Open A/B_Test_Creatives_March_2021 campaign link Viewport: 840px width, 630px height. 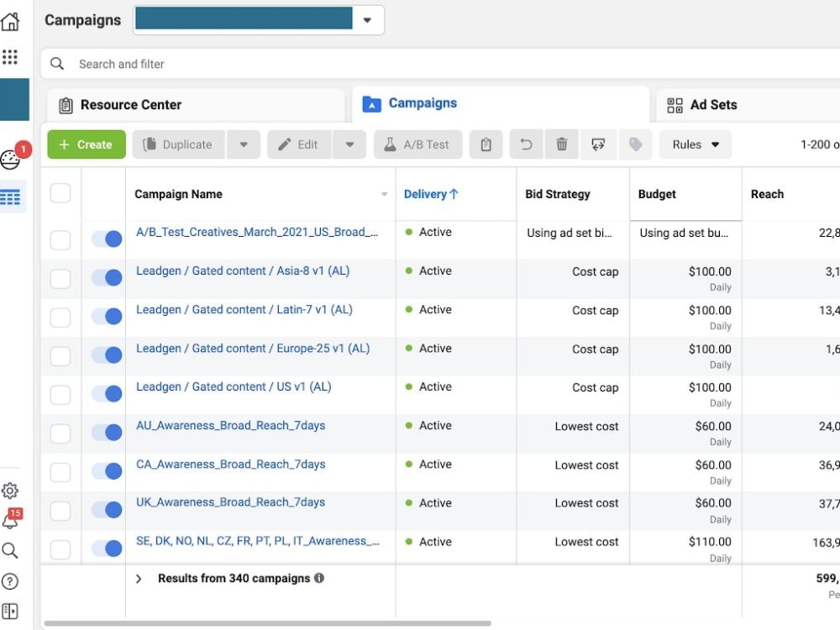(257, 232)
